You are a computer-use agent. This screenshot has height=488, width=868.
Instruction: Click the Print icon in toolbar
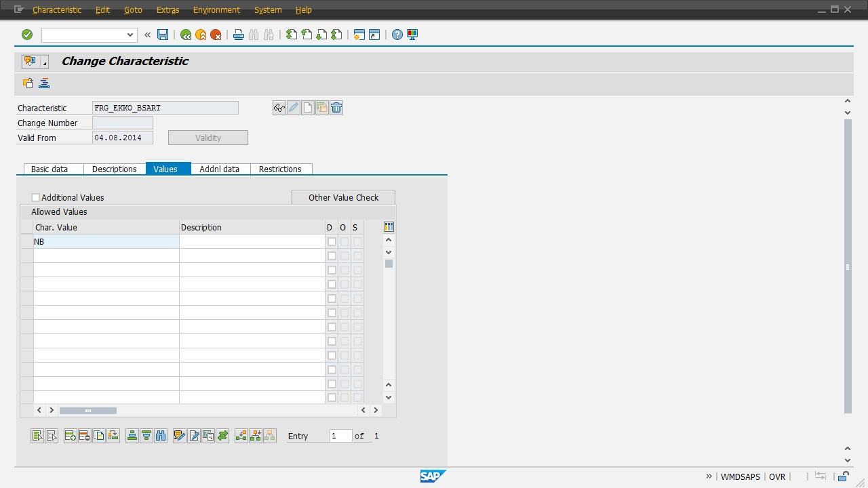pyautogui.click(x=238, y=35)
